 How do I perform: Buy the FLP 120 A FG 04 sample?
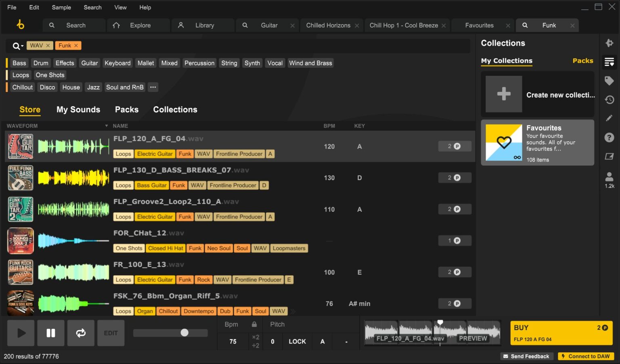pyautogui.click(x=561, y=333)
